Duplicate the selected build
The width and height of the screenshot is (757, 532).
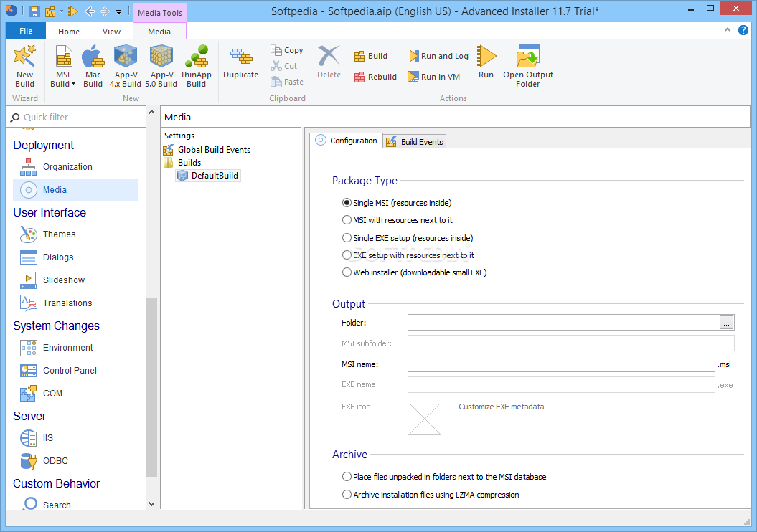[240, 62]
